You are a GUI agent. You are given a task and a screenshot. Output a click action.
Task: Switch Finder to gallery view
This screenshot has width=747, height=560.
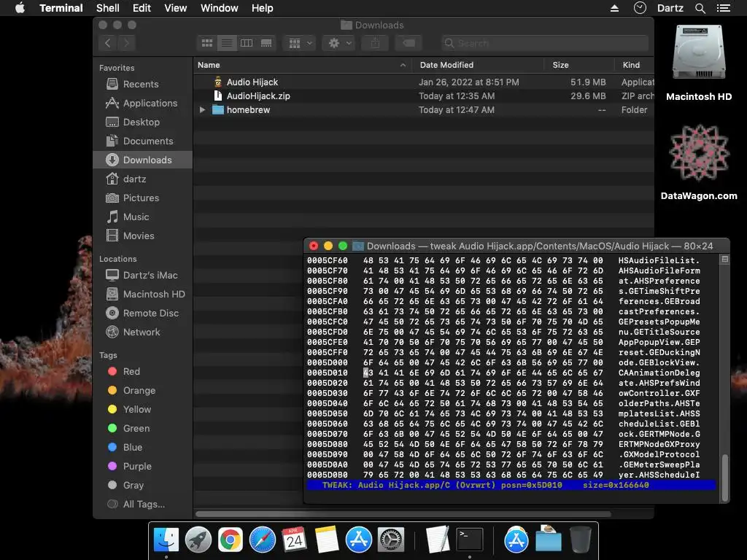tap(266, 43)
